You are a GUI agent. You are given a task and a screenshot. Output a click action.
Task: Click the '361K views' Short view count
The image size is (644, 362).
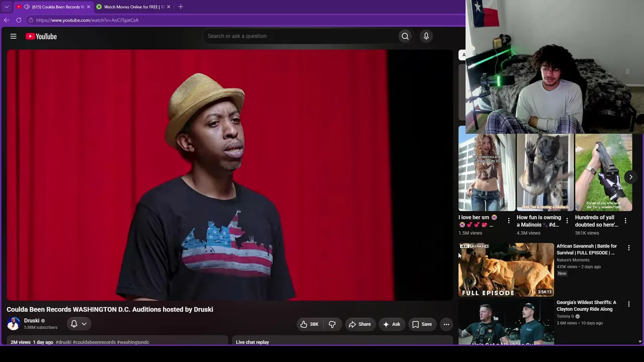(x=587, y=233)
